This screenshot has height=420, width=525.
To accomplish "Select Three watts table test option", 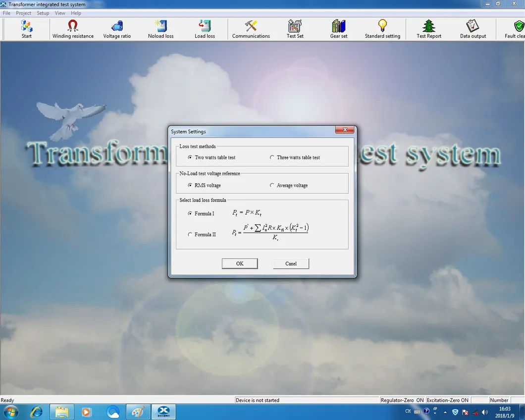I will click(272, 157).
